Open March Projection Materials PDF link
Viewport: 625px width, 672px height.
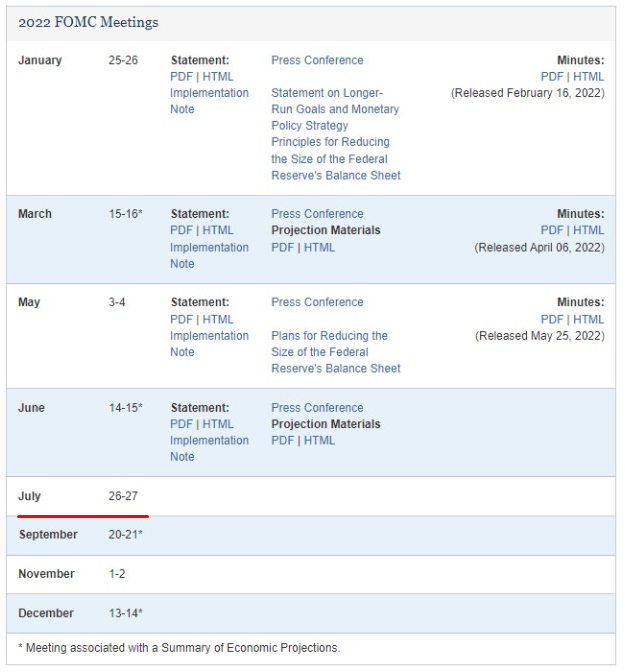pyautogui.click(x=282, y=247)
